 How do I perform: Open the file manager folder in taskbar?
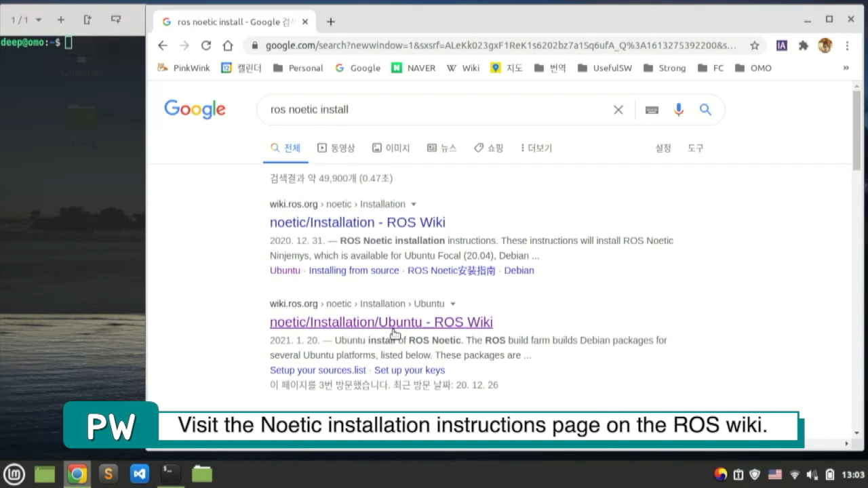click(x=202, y=474)
